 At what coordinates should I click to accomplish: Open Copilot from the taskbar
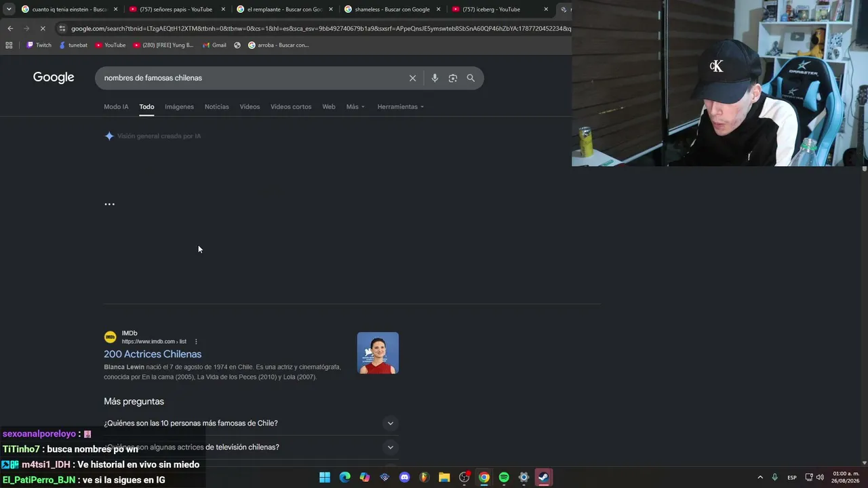coord(365,477)
